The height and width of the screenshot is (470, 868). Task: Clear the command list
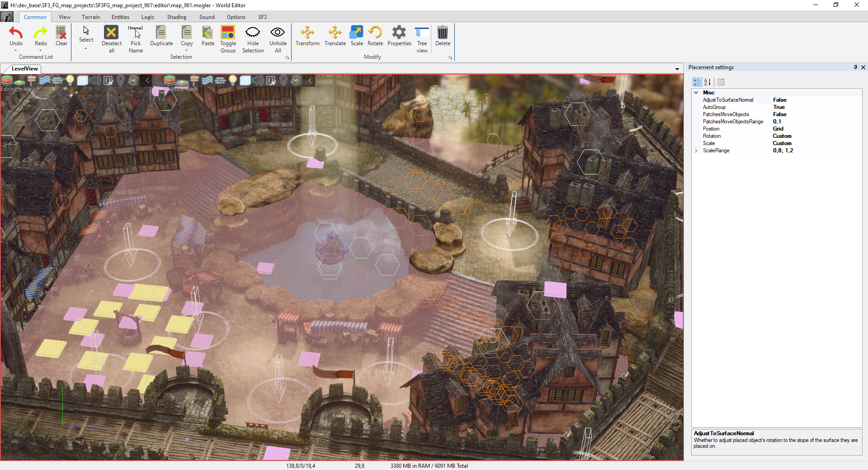pos(61,36)
